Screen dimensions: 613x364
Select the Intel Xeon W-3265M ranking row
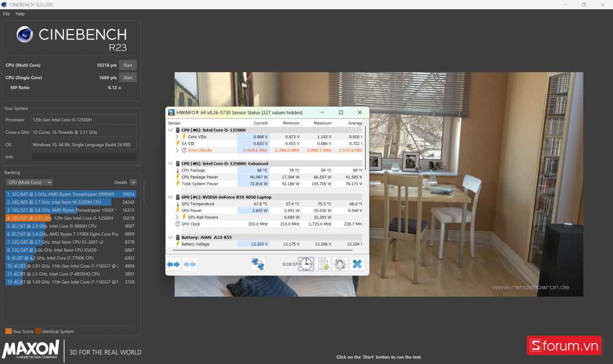[x=70, y=202]
